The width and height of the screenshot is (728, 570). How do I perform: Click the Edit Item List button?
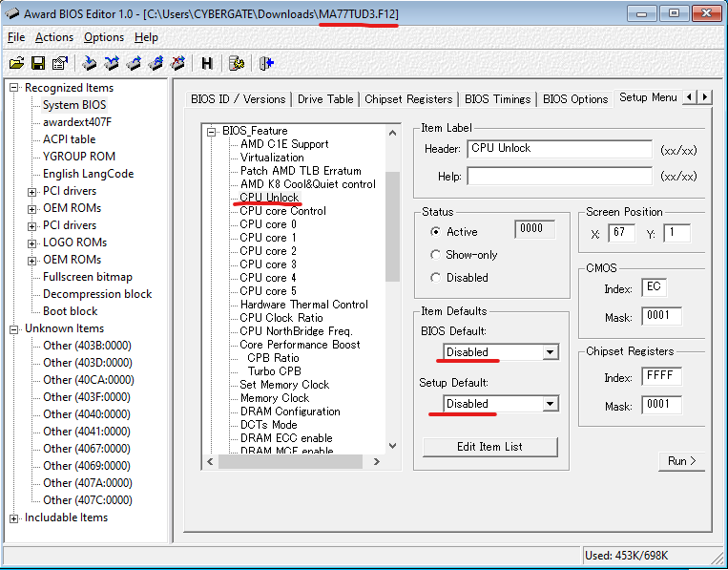tap(489, 447)
